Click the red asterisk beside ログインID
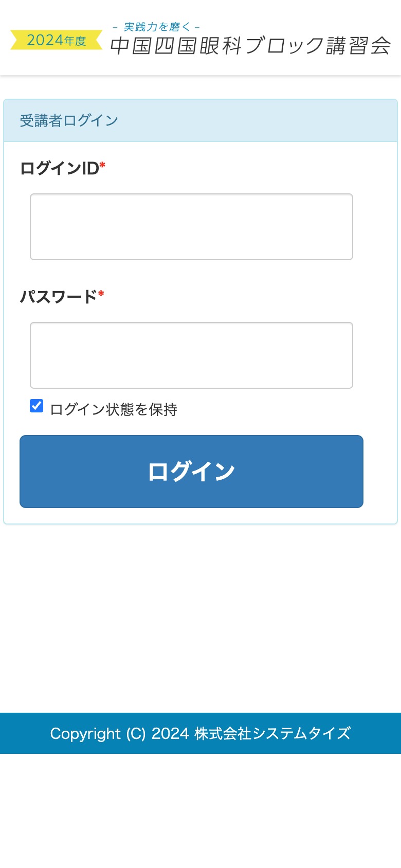The height and width of the screenshot is (868, 401). [102, 165]
